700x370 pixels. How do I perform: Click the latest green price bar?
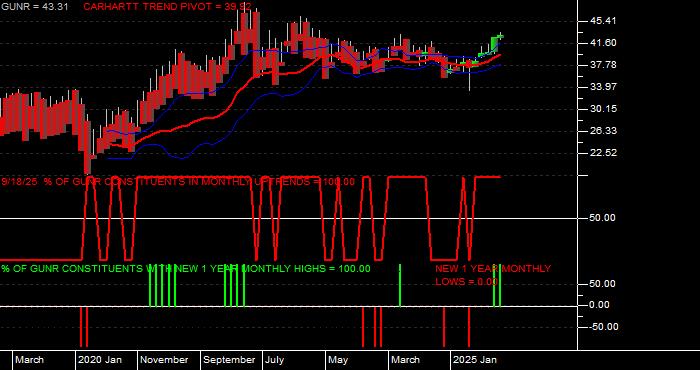click(x=501, y=37)
